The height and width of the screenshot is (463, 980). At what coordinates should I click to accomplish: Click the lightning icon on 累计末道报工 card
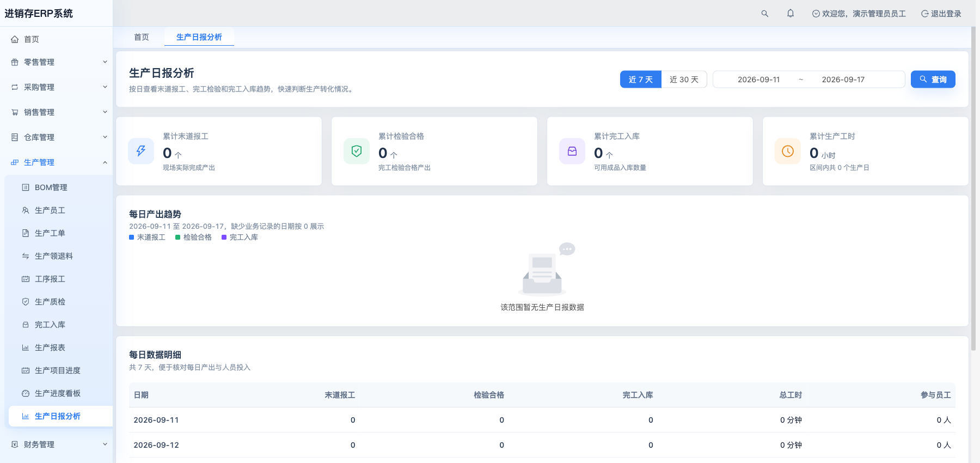click(x=141, y=151)
